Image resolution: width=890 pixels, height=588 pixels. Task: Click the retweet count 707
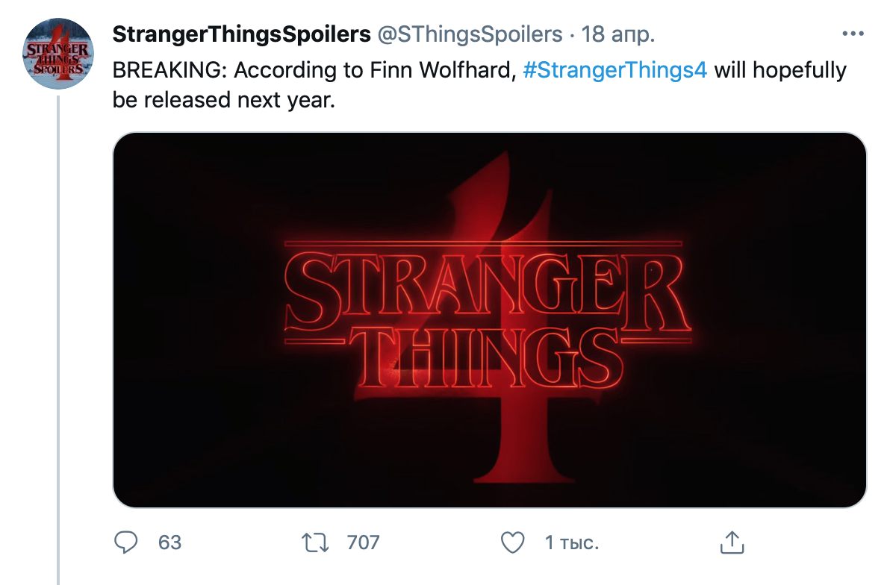(364, 542)
